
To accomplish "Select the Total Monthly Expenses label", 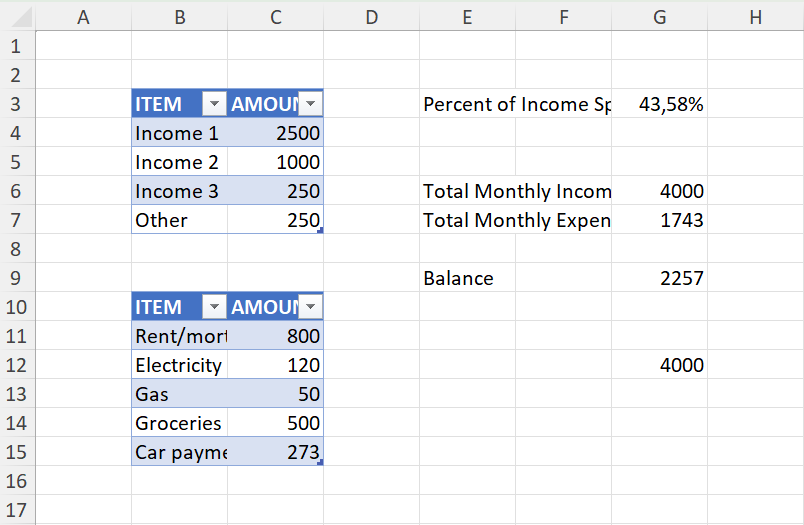I will [x=515, y=220].
